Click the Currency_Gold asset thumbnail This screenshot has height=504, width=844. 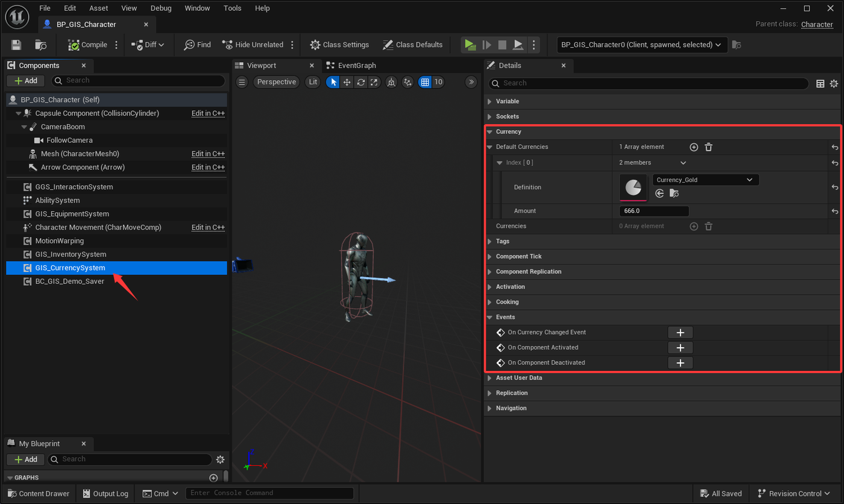click(x=633, y=187)
